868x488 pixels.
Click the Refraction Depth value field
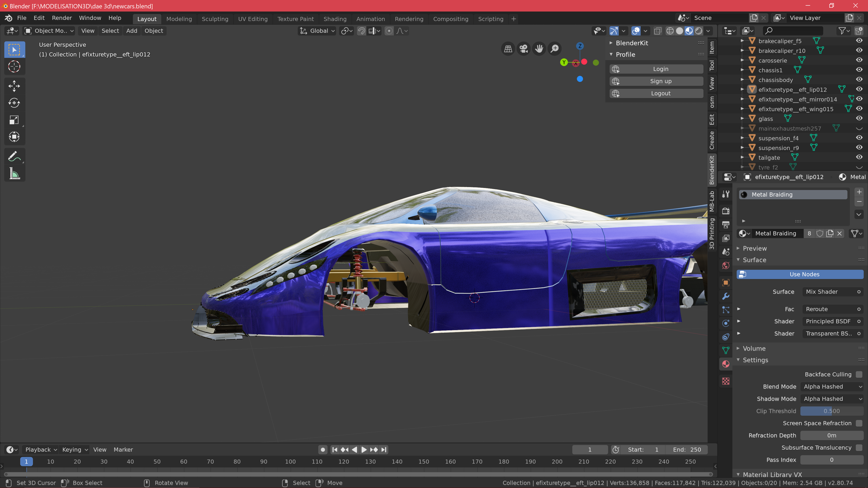(832, 435)
